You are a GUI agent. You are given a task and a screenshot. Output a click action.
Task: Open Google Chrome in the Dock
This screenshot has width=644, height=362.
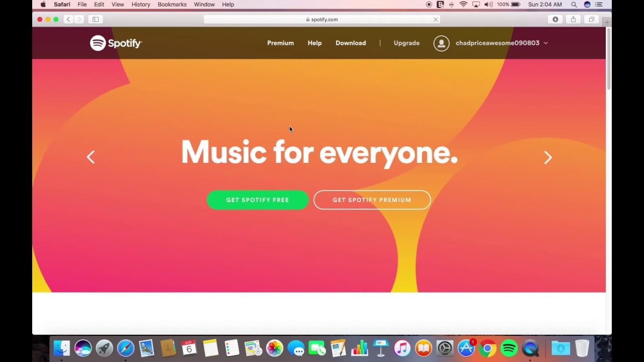(x=488, y=348)
